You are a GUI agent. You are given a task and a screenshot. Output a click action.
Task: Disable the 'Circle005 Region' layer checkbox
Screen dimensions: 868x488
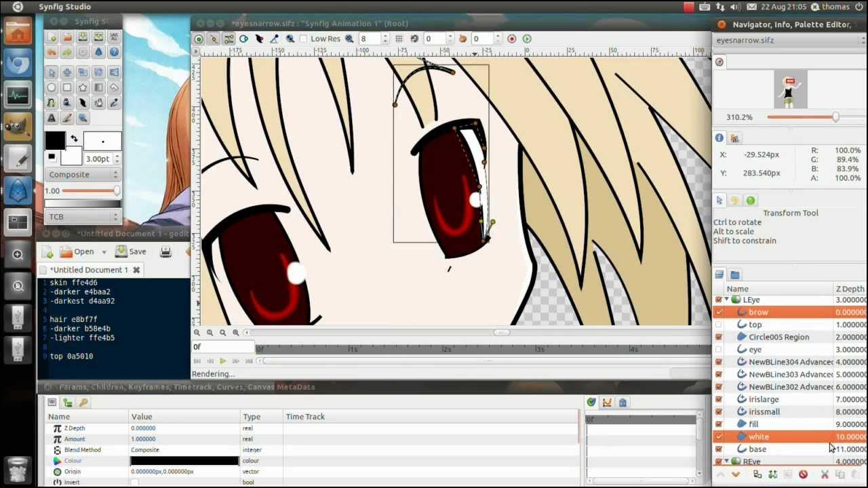[719, 337]
